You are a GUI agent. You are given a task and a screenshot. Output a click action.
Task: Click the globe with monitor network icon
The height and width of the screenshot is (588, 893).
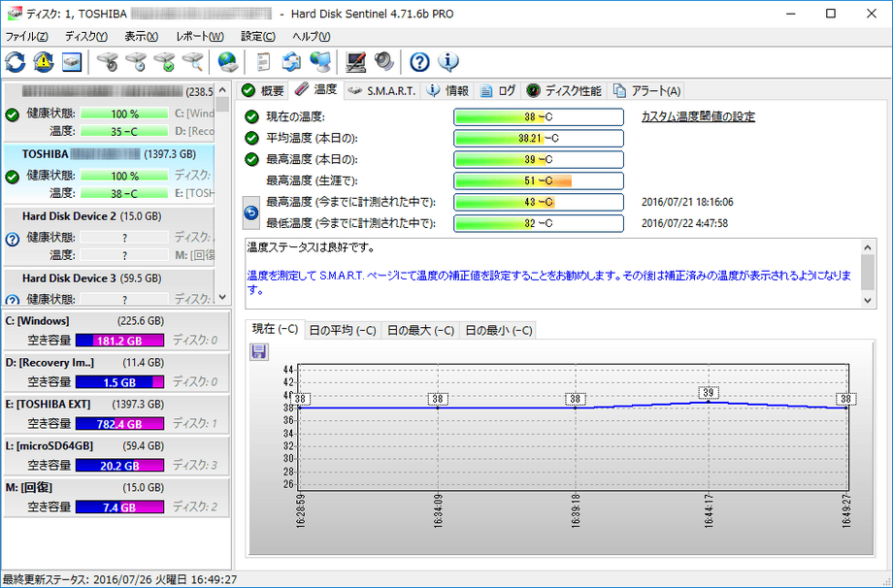320,61
